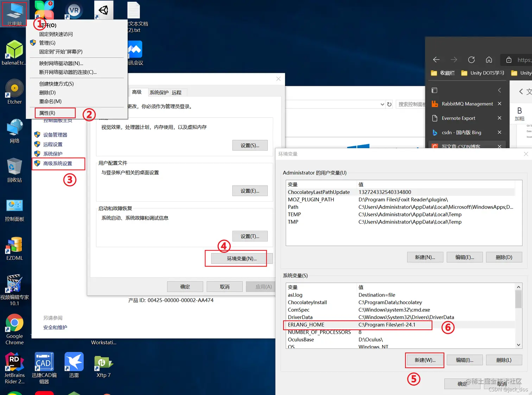Collapse the vertical tabs pane chevron
The height and width of the screenshot is (395, 532).
click(x=499, y=90)
